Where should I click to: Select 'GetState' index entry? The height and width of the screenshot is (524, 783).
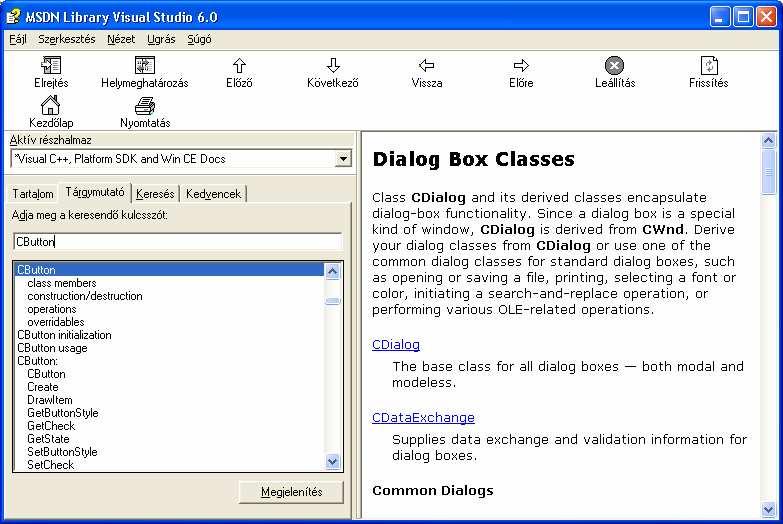pyautogui.click(x=48, y=439)
